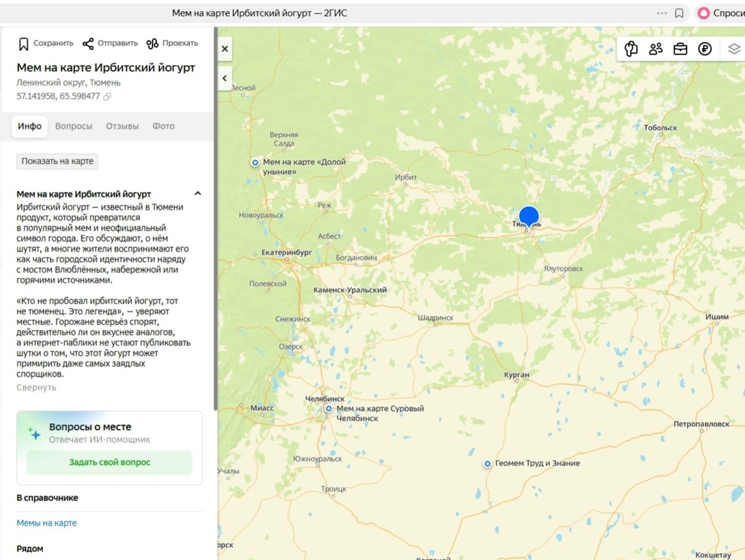Collapse the side panel with the left arrow
Screen dimensions: 745x560
click(225, 78)
